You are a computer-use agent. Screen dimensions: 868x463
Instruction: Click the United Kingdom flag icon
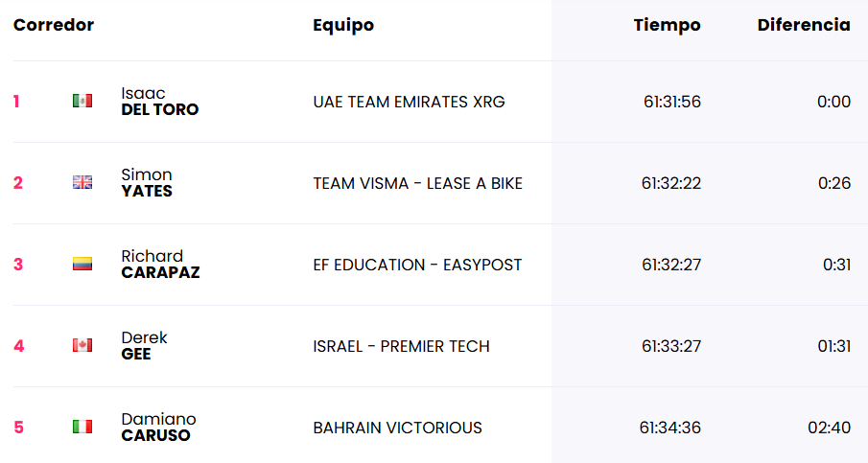click(82, 182)
